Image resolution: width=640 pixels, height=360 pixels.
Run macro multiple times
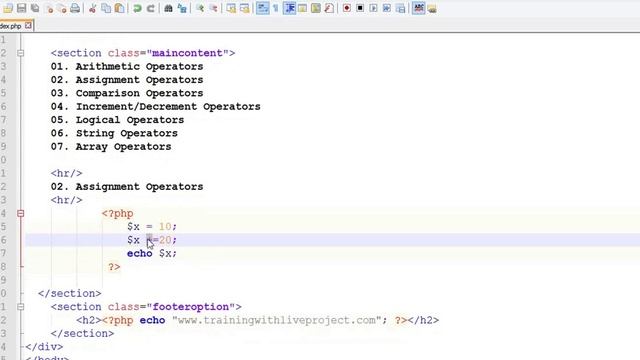pos(387,8)
